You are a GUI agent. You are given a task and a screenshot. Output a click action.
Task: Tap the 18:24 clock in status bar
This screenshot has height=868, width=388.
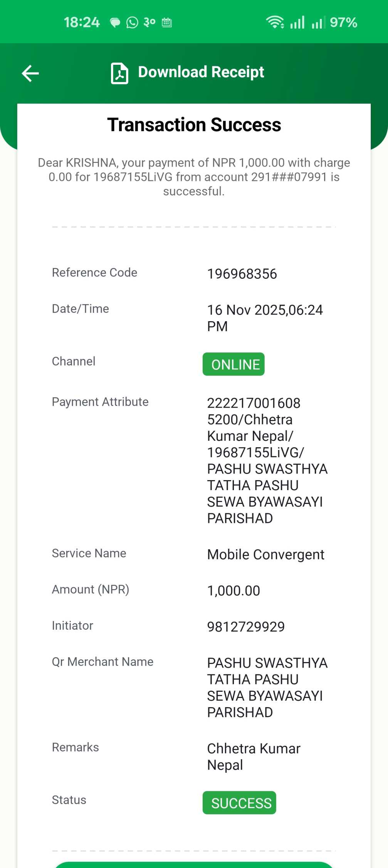[x=82, y=22]
